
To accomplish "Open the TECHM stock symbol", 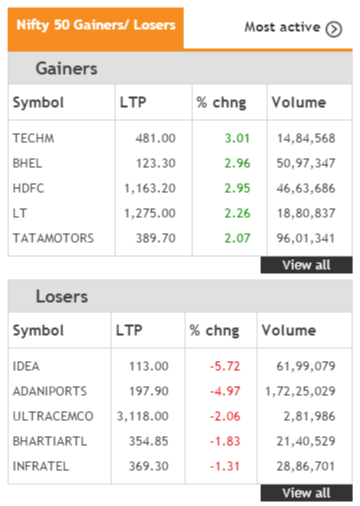I will click(33, 138).
